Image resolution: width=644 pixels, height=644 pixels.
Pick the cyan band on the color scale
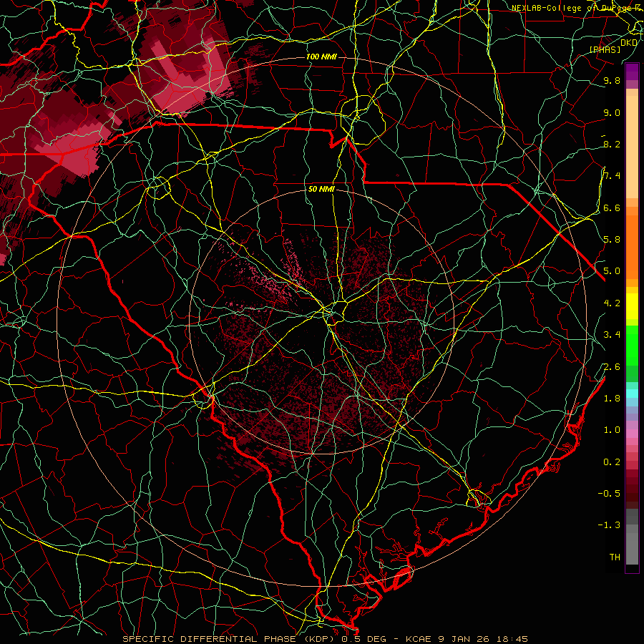point(632,393)
